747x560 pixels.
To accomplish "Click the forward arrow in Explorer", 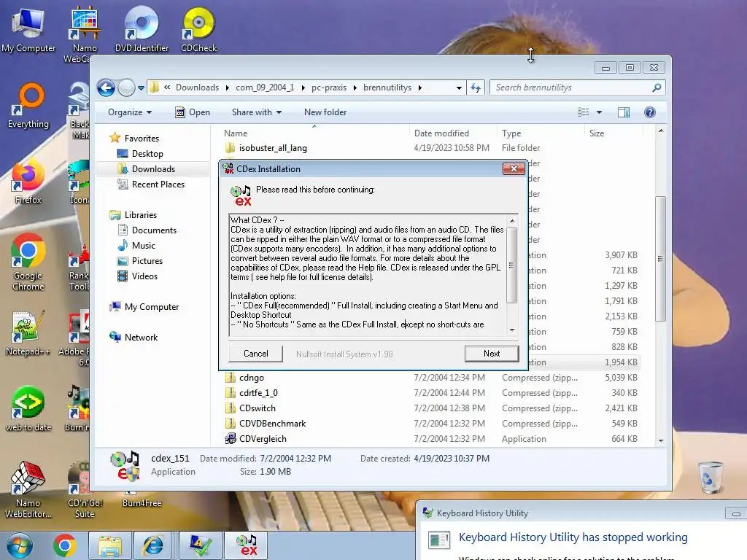I will pos(126,87).
